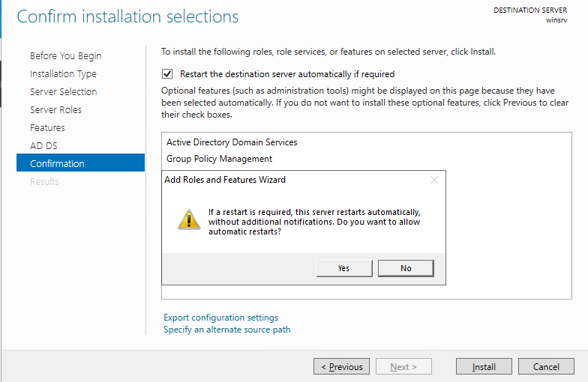
Task: Select the Confirmation step in sidebar
Action: click(x=57, y=164)
